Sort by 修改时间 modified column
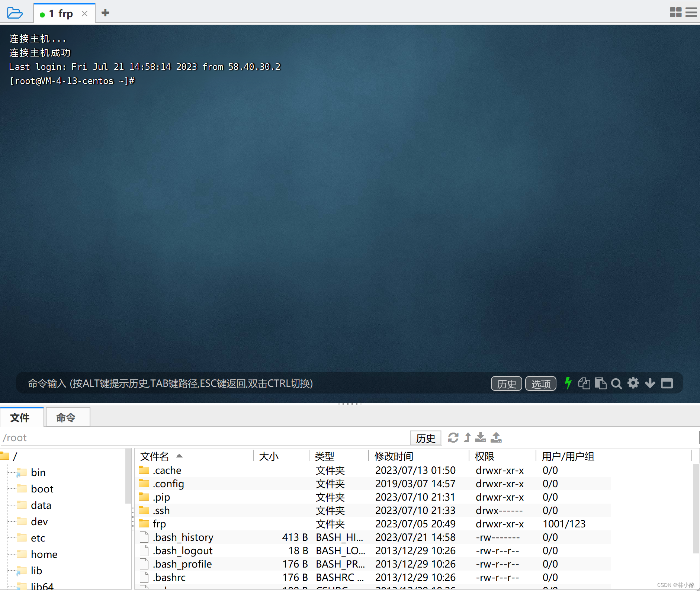Image resolution: width=700 pixels, height=591 pixels. 419,456
